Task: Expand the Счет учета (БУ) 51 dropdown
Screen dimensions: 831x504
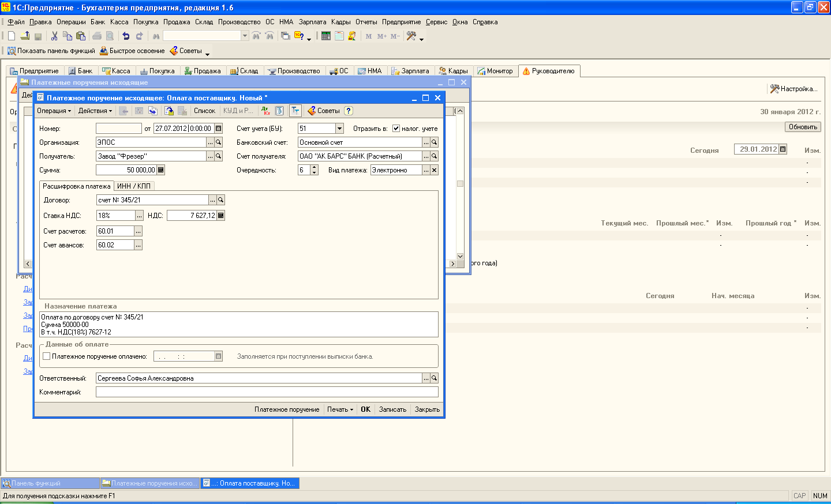Action: (x=340, y=129)
